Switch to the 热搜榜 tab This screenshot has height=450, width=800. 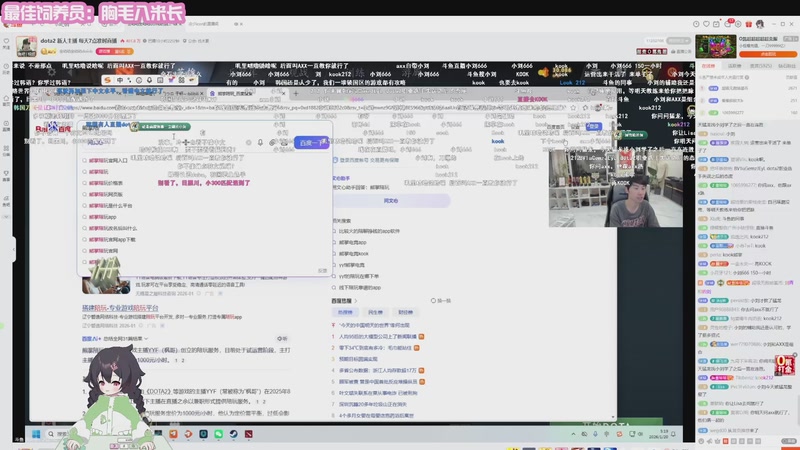(x=345, y=312)
